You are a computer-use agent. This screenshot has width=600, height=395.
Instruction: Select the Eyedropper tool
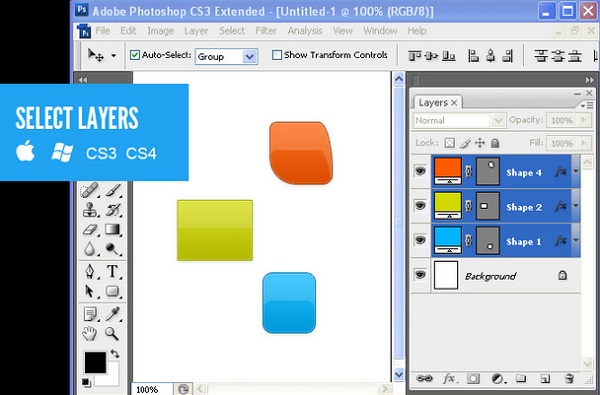click(x=112, y=313)
